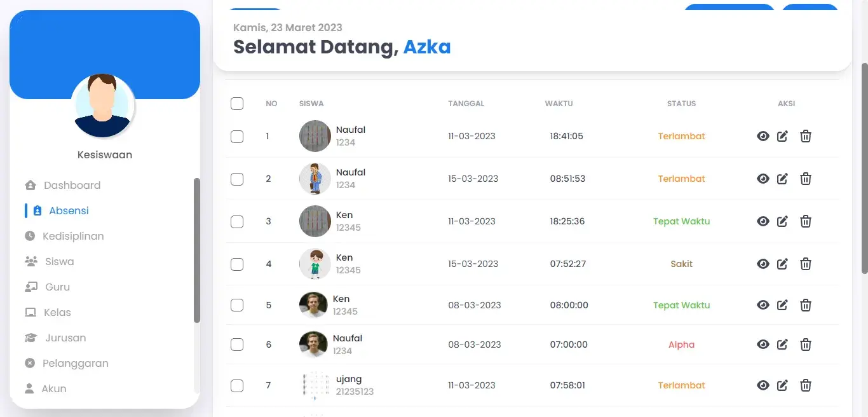Delete row 3 Ken attendance record
This screenshot has height=417, width=868.
click(x=806, y=221)
